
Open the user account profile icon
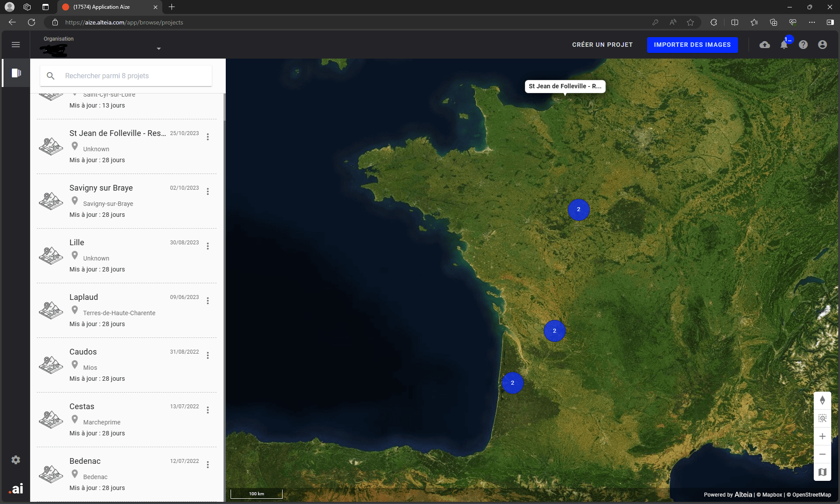tap(823, 45)
